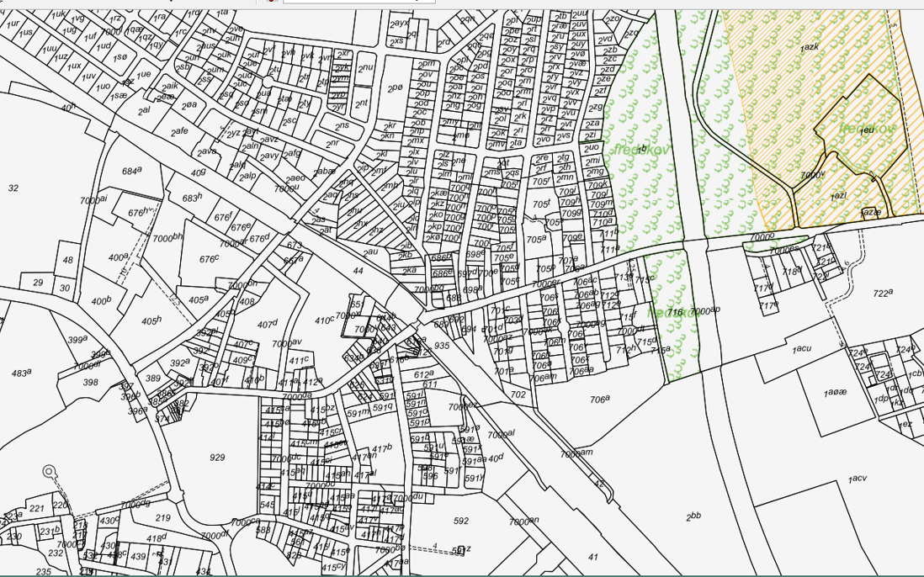The height and width of the screenshot is (577, 924).
Task: Click parcel 706a
Action: pyautogui.click(x=600, y=400)
